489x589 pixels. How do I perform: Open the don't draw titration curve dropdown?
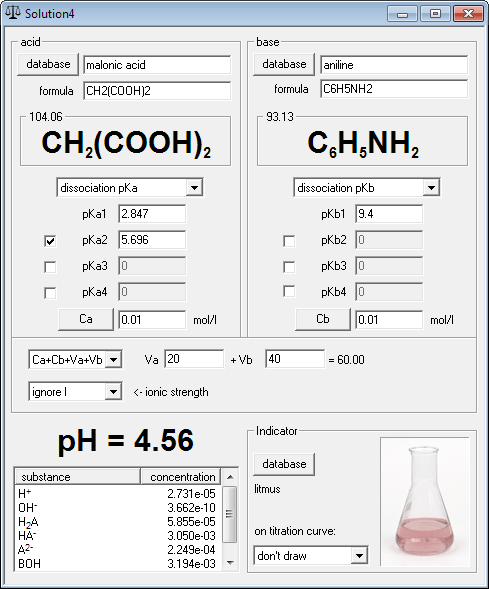click(x=359, y=556)
